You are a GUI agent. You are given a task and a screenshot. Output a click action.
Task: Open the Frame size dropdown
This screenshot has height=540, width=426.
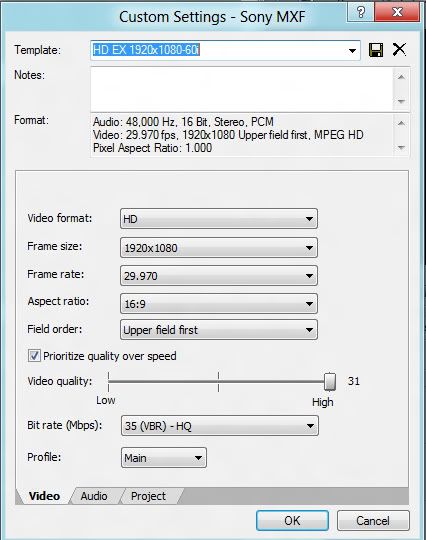coord(219,248)
